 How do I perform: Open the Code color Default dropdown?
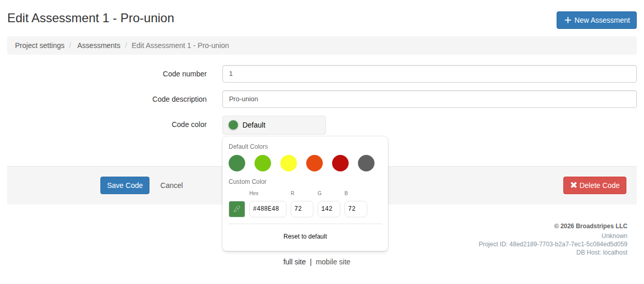[274, 125]
